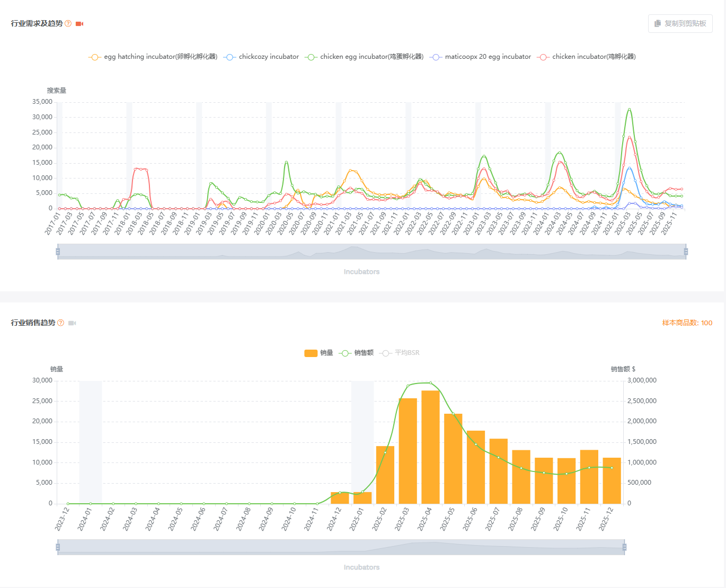Hide chickcozy incubator series in legend
The height and width of the screenshot is (588, 726).
(261, 57)
